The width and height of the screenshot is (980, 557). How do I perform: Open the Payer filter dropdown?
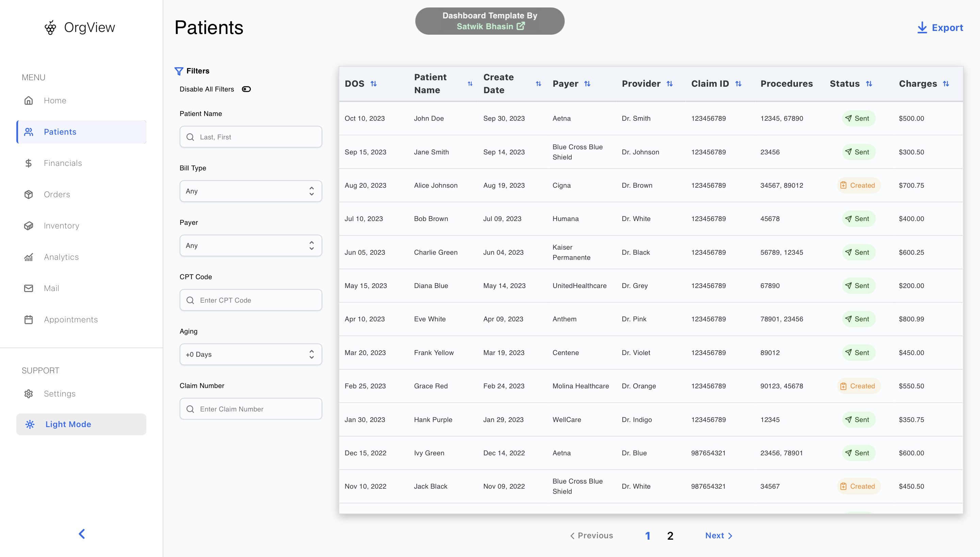250,245
